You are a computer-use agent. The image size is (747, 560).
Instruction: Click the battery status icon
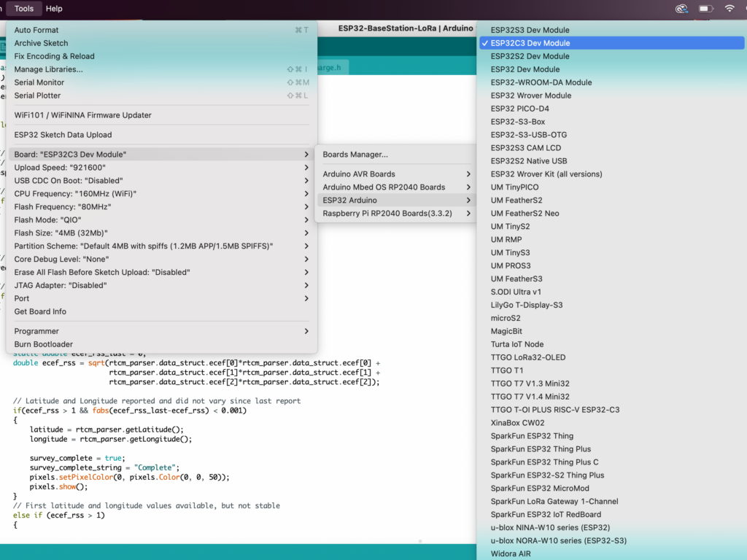[705, 9]
